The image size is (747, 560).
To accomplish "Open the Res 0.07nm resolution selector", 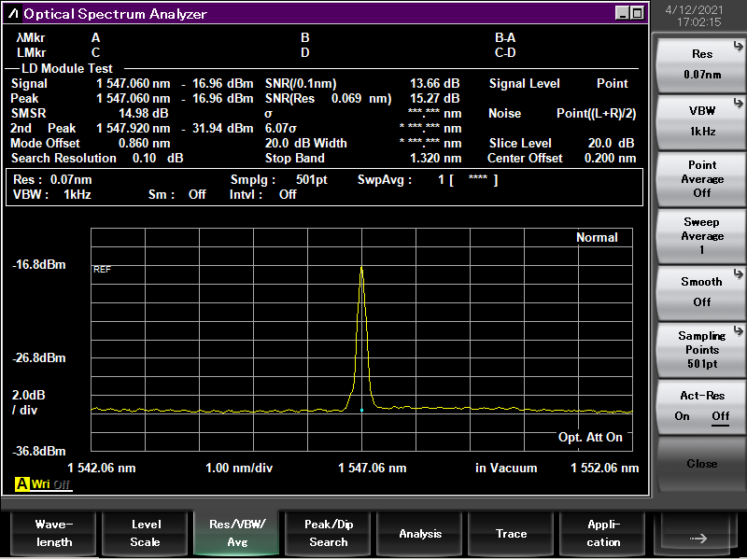I will point(701,64).
